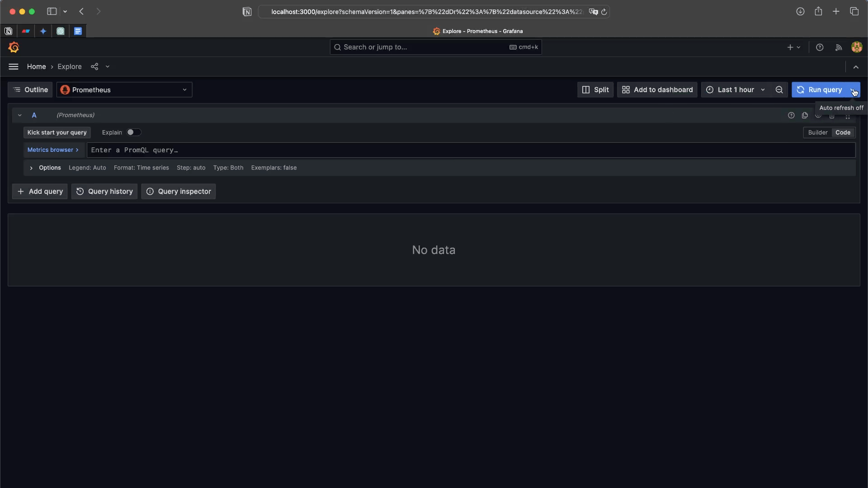Expand the Options section
This screenshot has width=868, height=488.
(32, 168)
